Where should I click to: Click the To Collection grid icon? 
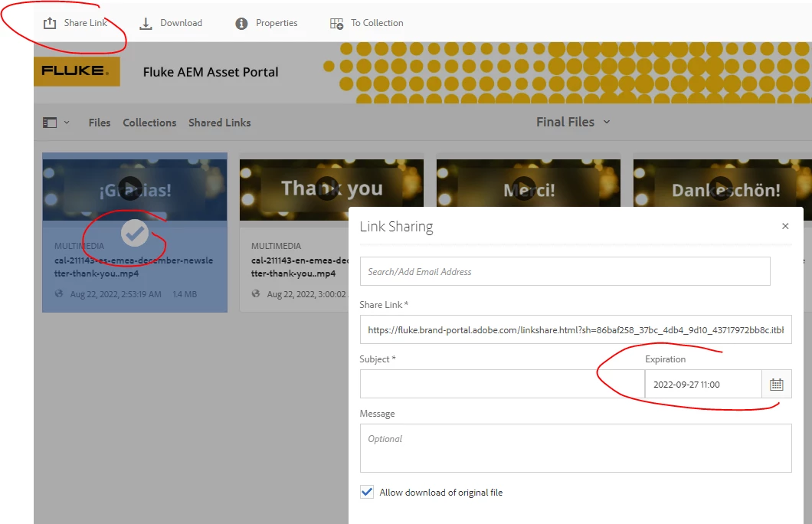[x=336, y=23]
